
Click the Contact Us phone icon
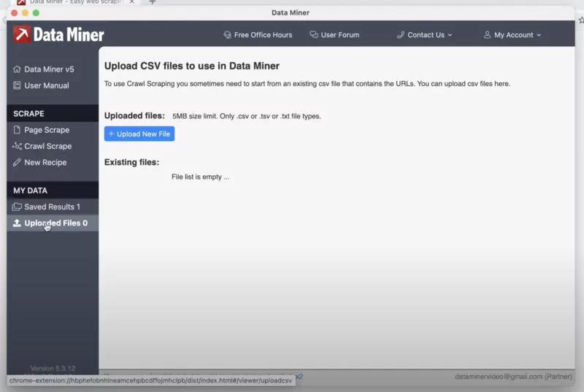click(401, 34)
